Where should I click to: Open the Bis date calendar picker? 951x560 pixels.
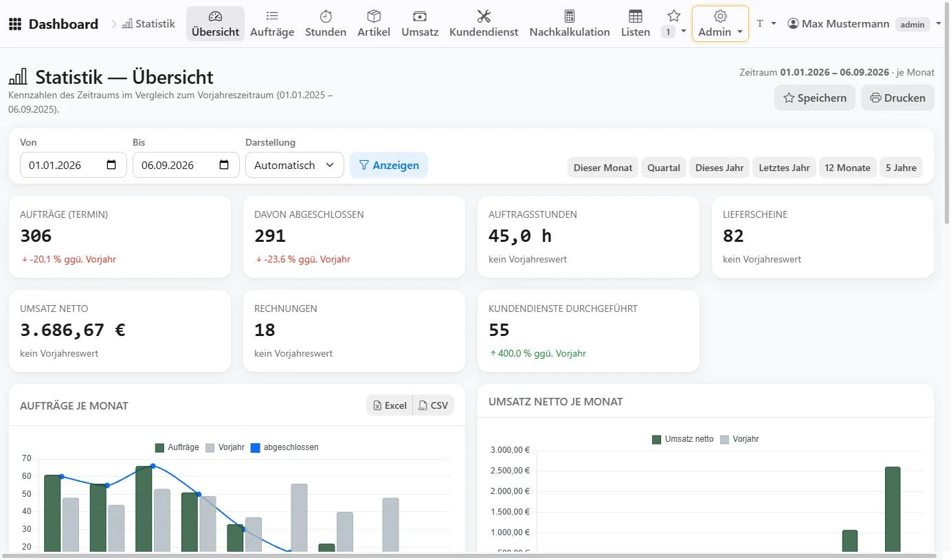[x=224, y=165]
